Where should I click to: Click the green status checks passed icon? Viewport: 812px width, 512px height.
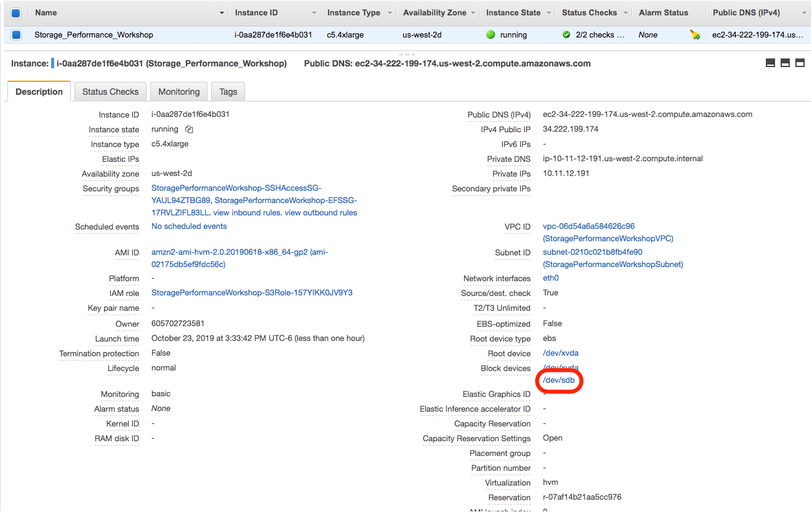click(x=566, y=35)
